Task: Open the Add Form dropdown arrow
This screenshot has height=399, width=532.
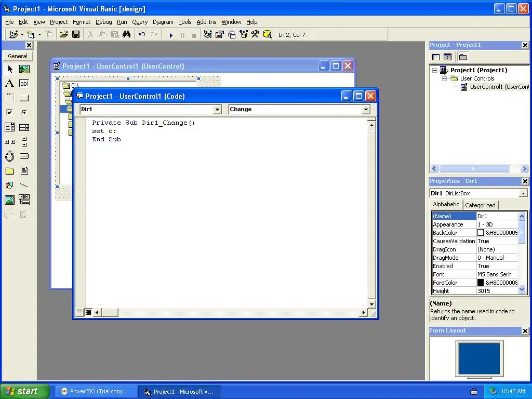Action: coord(39,35)
